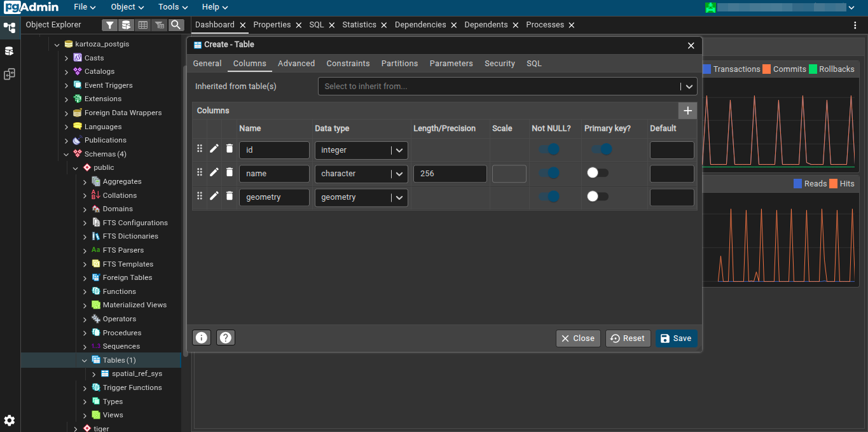Open the data type dropdown for name column
Viewport: 868px width, 432px height.
point(399,173)
